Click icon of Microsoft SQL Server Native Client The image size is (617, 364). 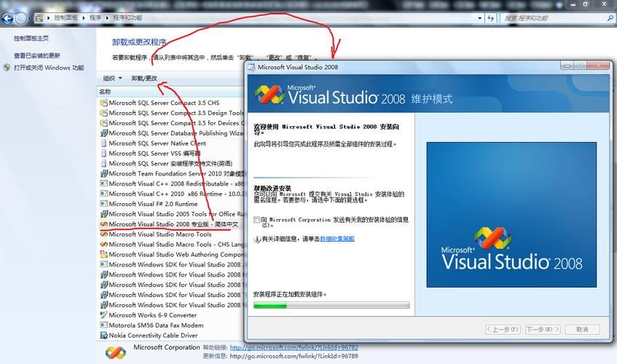click(x=104, y=143)
